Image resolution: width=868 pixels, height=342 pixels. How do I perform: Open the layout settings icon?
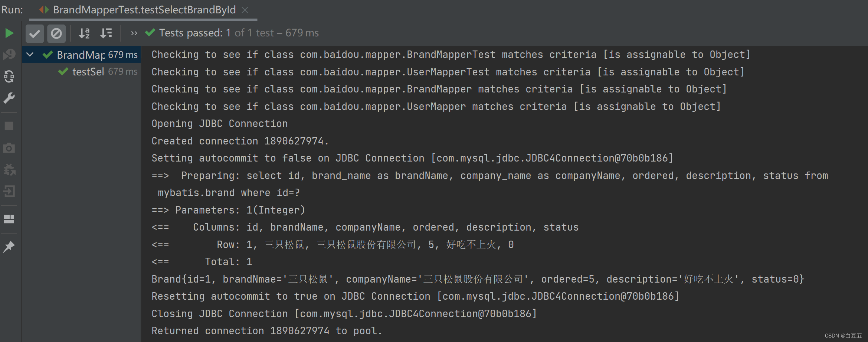tap(9, 219)
